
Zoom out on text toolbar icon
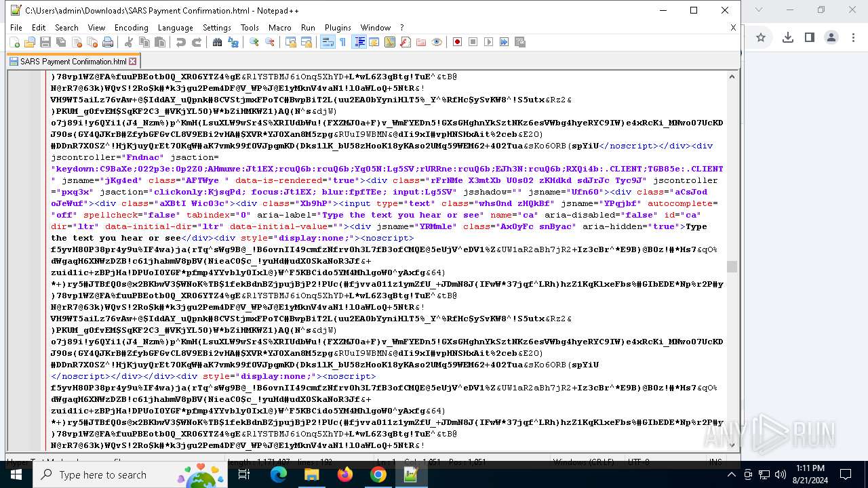[x=270, y=42]
